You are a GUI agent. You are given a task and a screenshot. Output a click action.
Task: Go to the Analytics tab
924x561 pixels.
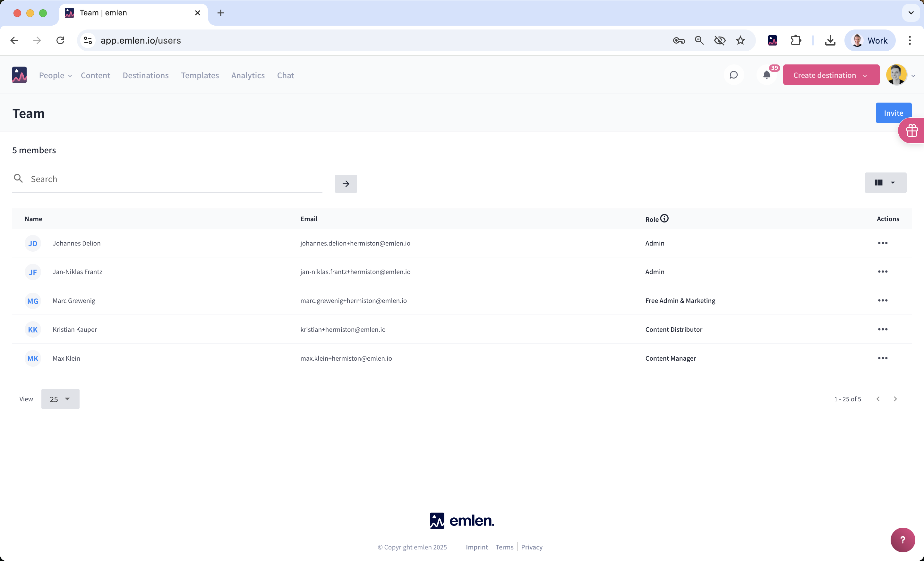(x=248, y=75)
